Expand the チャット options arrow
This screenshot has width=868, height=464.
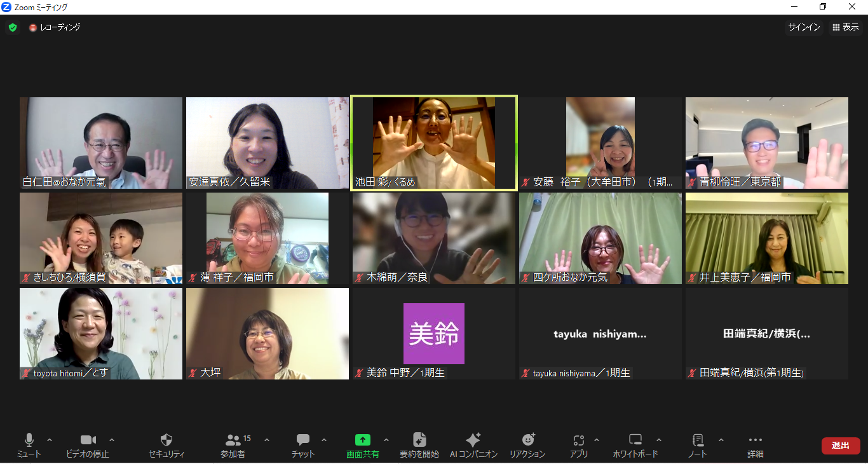coord(324,440)
